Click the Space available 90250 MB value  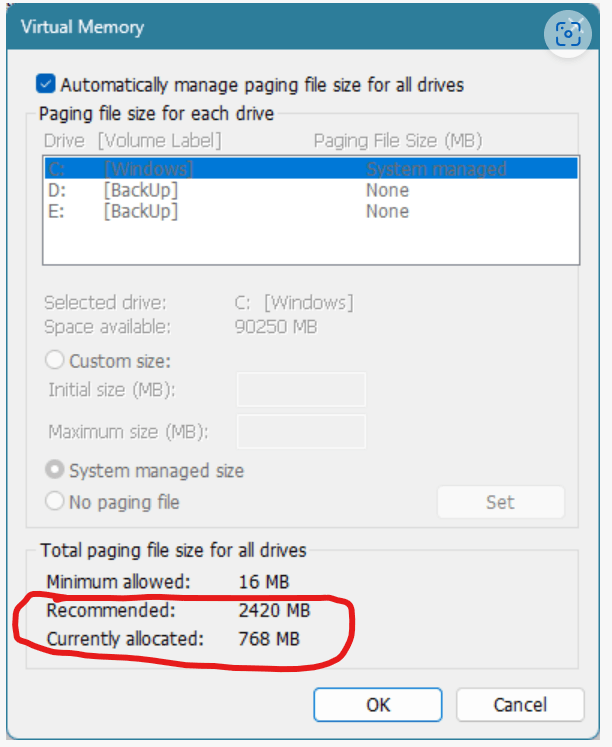pyautogui.click(x=276, y=327)
